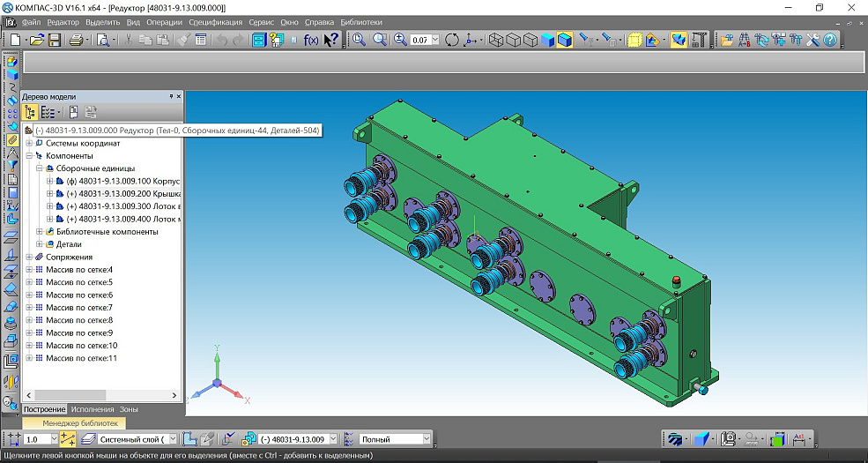
Task: Expand the Массив по сетке:4 node
Action: 29,270
